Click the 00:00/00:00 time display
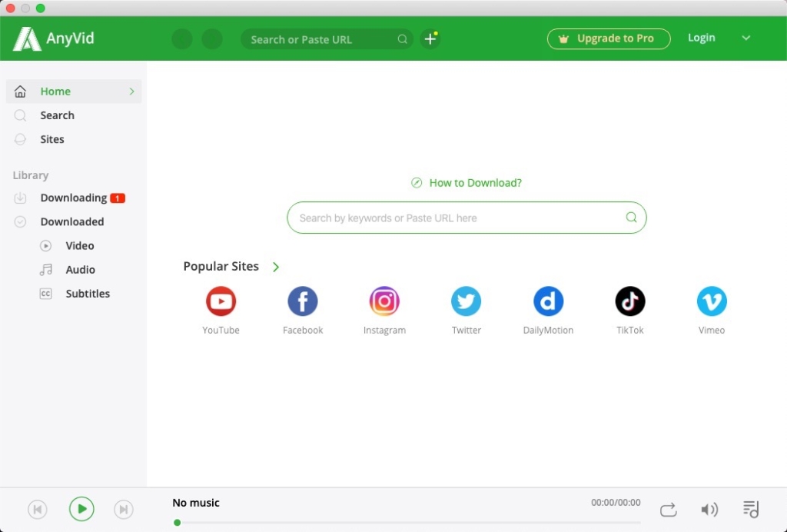The width and height of the screenshot is (787, 532). [x=616, y=502]
